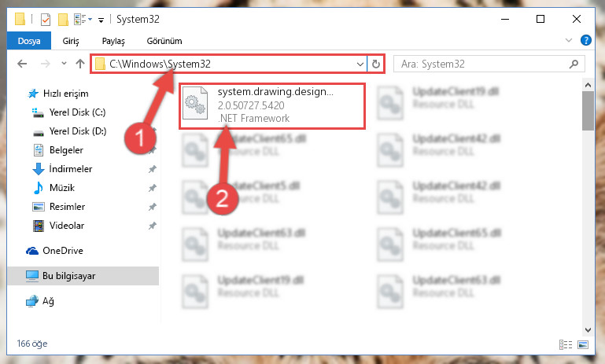Click the new folder icon in title bar
Screen dimensions: 605x364
click(x=63, y=20)
